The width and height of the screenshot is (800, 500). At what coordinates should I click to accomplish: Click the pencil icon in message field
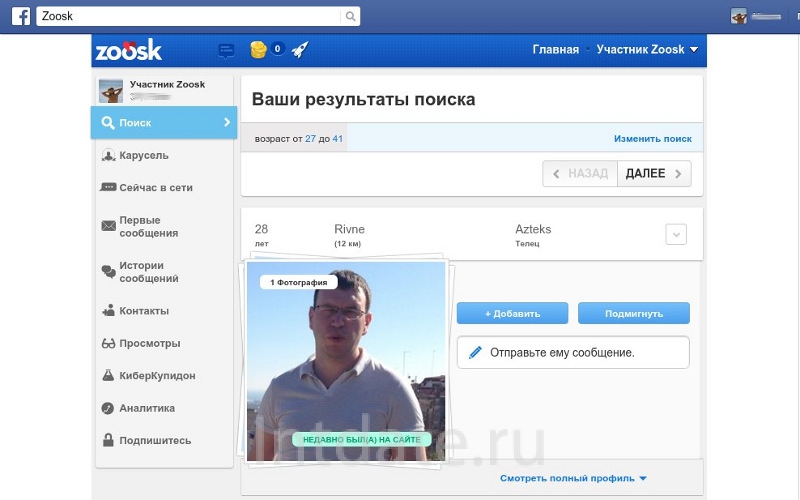475,352
